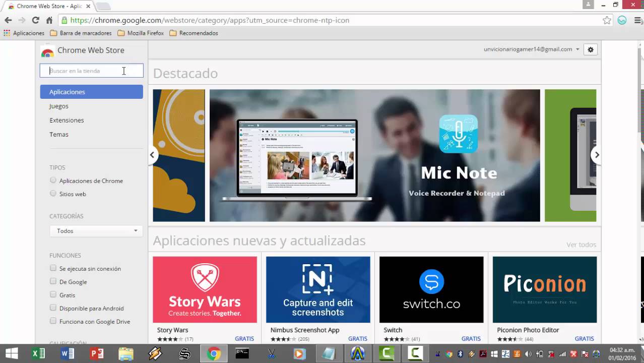This screenshot has width=644, height=363.
Task: Open the Mic Note featured banner
Action: 374,155
